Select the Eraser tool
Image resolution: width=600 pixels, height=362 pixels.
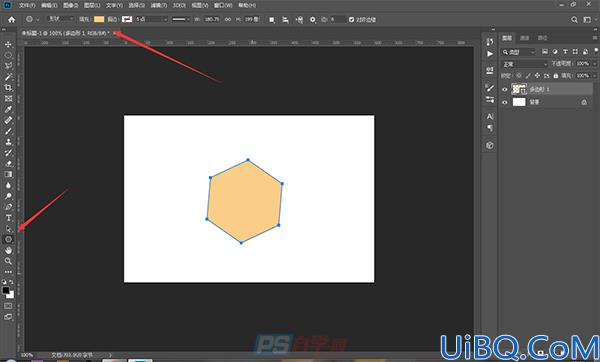click(8, 163)
